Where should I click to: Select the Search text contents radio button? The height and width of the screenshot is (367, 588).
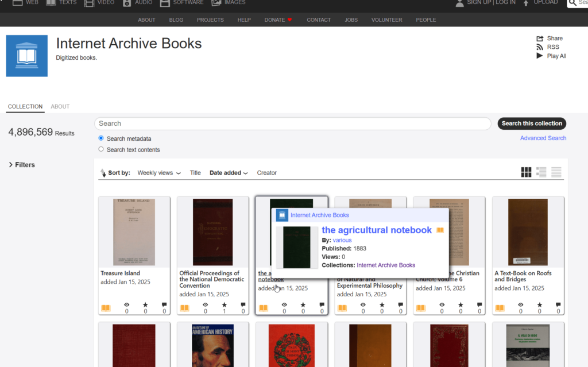pyautogui.click(x=101, y=149)
